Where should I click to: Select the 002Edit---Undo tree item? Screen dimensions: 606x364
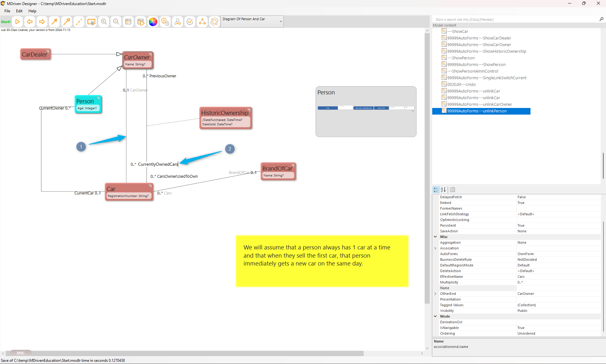tap(461, 84)
